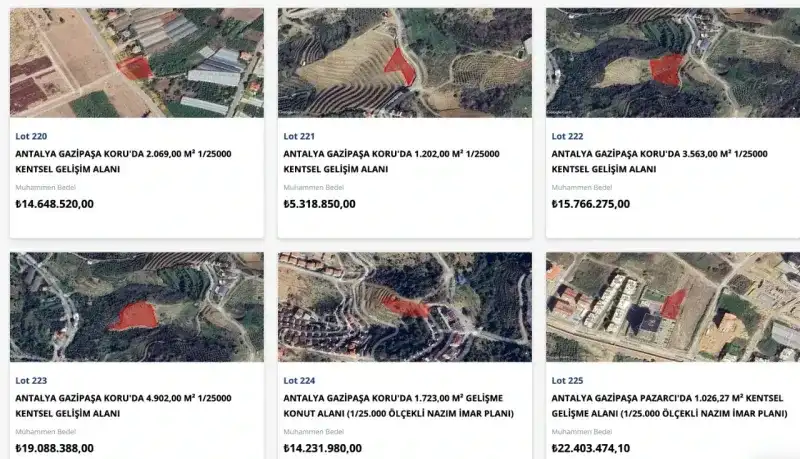The width and height of the screenshot is (800, 459).
Task: Open the Lot 223 satellite image thumbnail
Action: click(x=137, y=307)
